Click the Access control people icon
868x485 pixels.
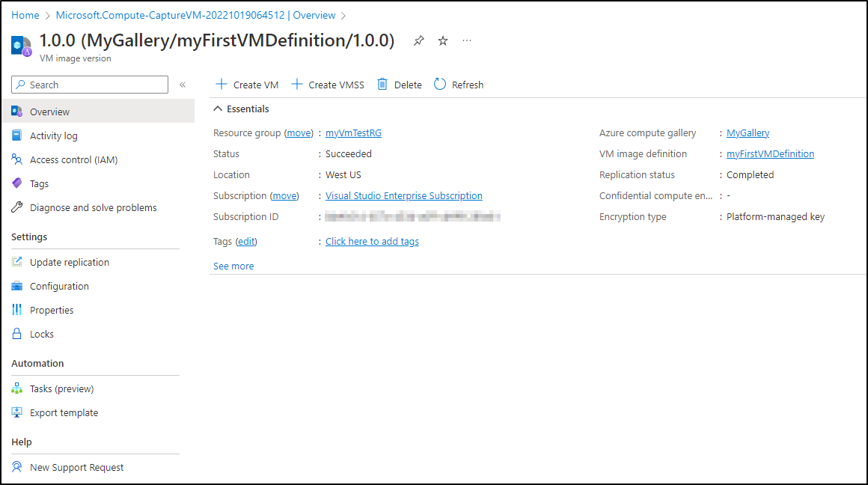(x=17, y=159)
